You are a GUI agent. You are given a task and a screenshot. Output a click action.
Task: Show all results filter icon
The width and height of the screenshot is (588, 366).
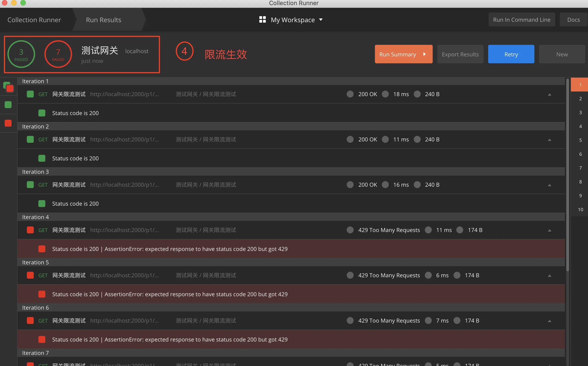coord(8,87)
